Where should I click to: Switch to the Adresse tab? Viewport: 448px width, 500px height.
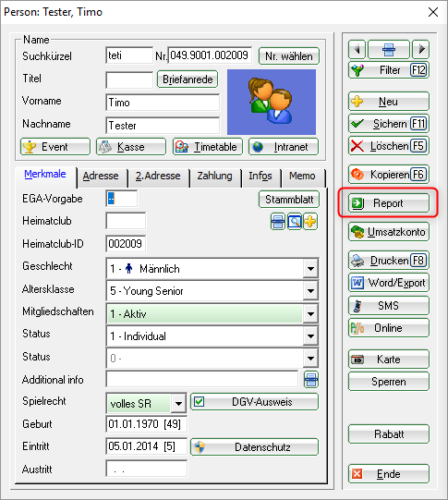tap(101, 176)
